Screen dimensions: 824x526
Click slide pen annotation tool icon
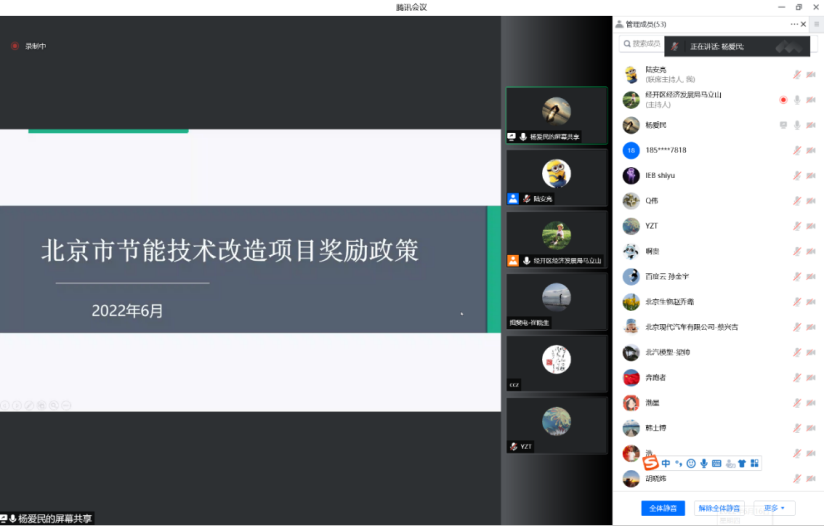tap(29, 405)
